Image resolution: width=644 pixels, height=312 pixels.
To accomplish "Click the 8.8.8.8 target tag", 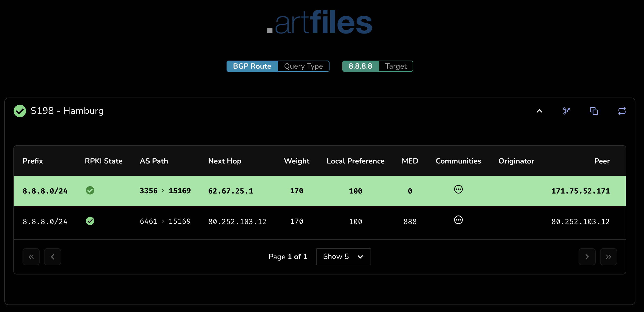I will 360,66.
